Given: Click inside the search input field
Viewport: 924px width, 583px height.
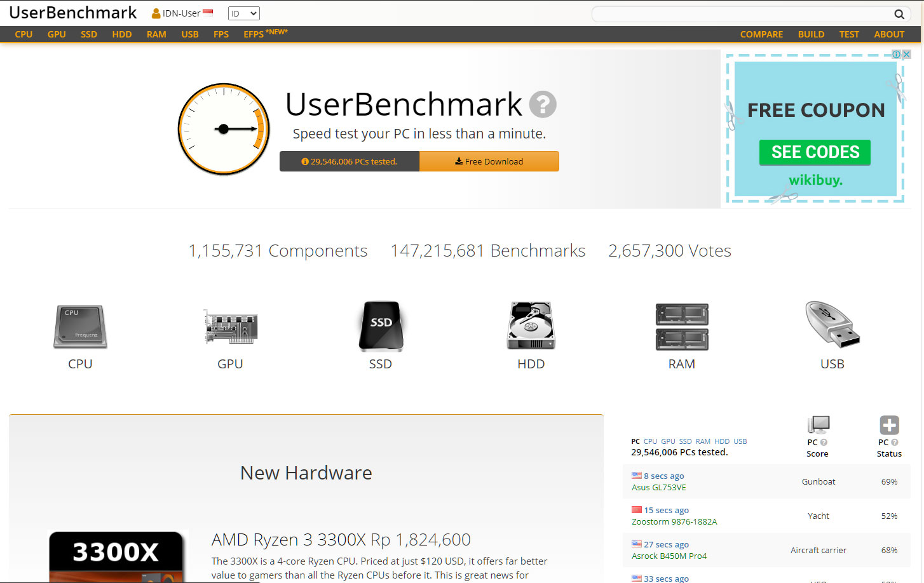Looking at the screenshot, I should point(731,13).
